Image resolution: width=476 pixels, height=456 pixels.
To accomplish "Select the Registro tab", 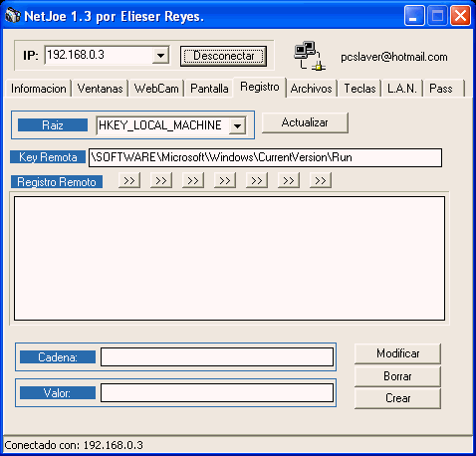I will tap(260, 87).
